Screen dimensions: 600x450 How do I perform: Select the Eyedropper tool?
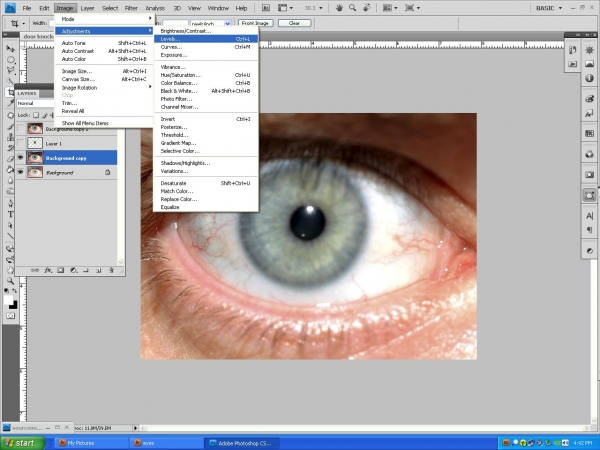tap(10, 103)
